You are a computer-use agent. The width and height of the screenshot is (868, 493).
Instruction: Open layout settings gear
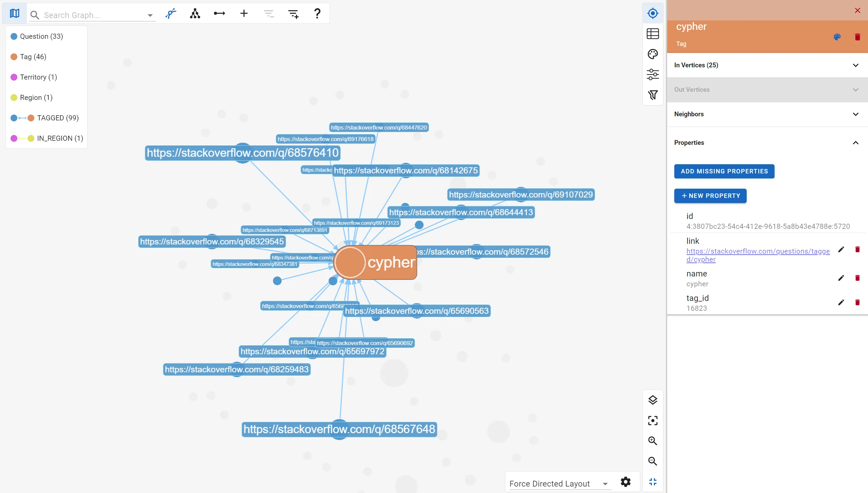pyautogui.click(x=626, y=482)
